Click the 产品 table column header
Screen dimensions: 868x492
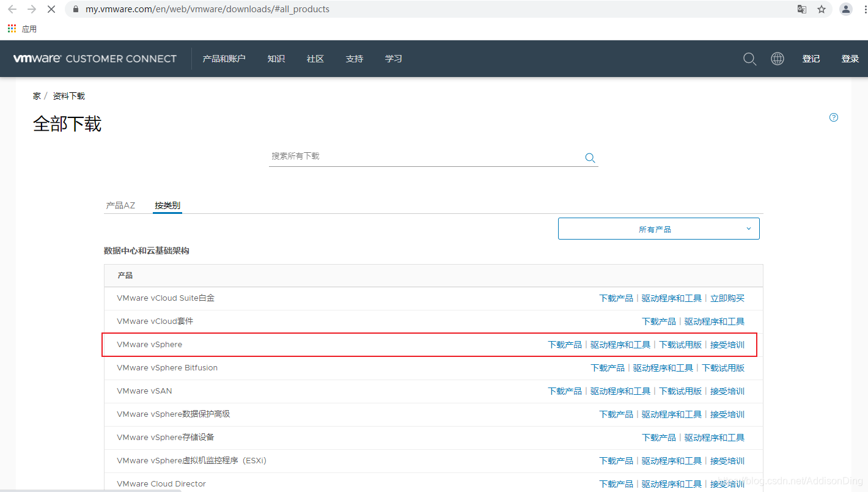click(x=125, y=276)
